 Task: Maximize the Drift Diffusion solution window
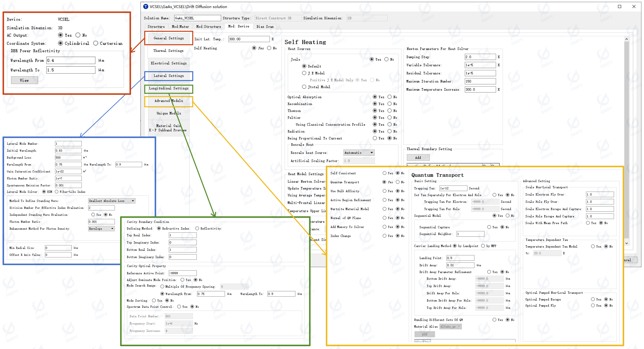620,7
